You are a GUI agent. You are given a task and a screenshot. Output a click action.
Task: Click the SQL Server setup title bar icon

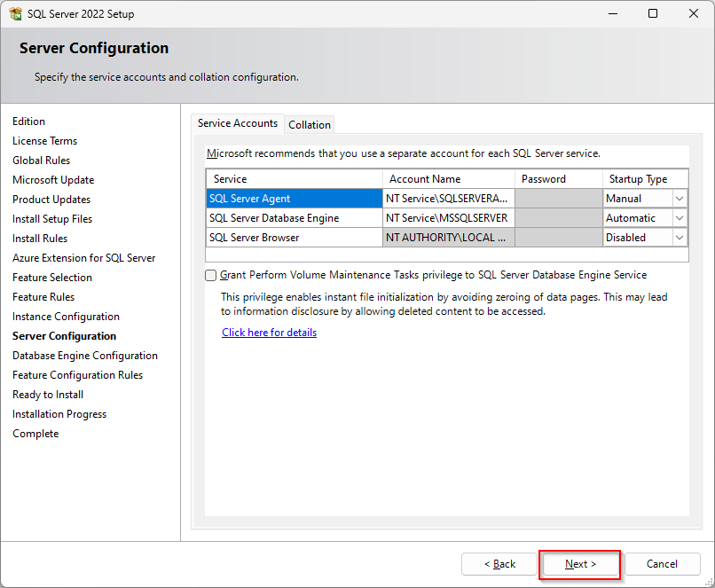tap(15, 14)
